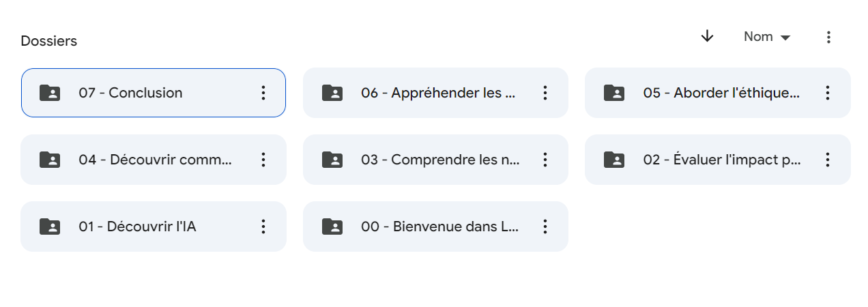The height and width of the screenshot is (307, 868).
Task: Open the options menu for 01 - Découvrir l'IA
Action: click(x=263, y=226)
